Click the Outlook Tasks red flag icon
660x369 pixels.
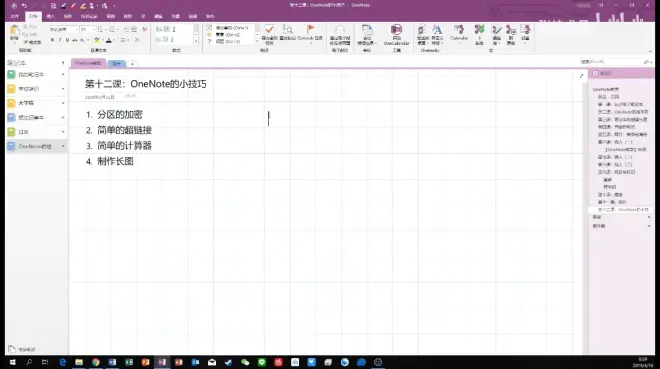(310, 29)
